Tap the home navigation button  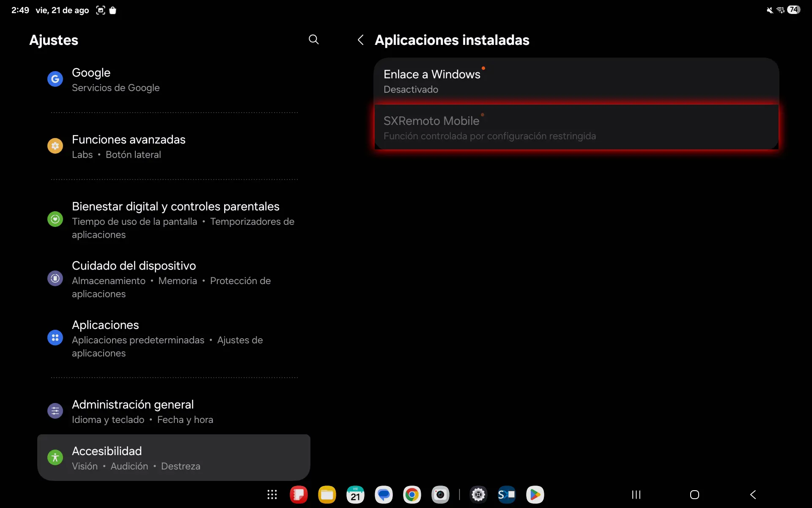(x=694, y=494)
